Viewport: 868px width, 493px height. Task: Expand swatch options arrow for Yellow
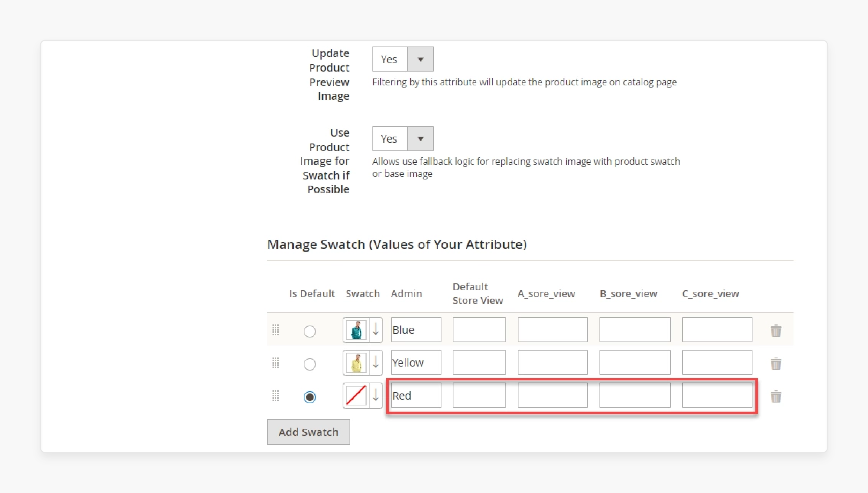coord(376,362)
